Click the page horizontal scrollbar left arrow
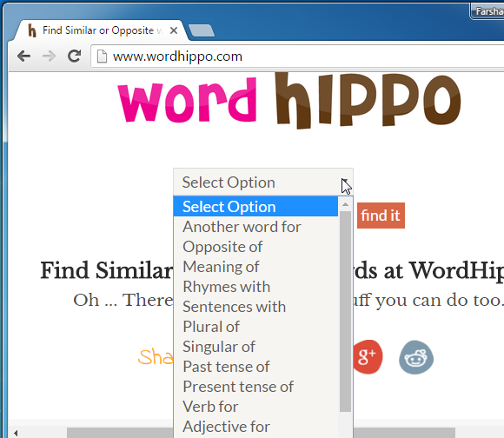This screenshot has width=504, height=438. tap(15, 433)
